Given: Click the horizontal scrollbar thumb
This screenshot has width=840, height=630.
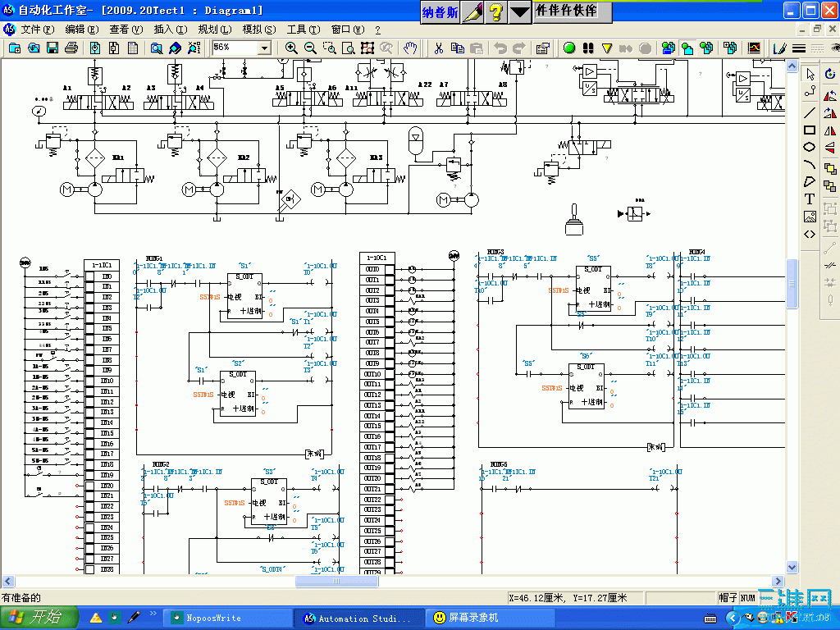Looking at the screenshot, I should [x=336, y=582].
